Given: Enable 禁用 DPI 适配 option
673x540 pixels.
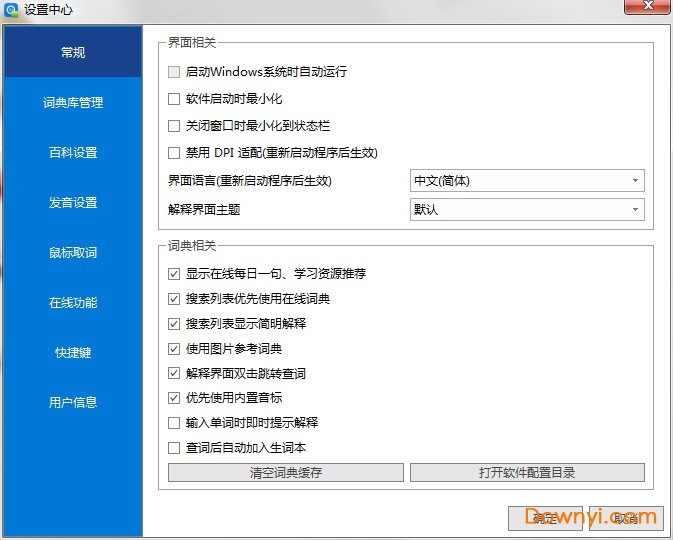Looking at the screenshot, I should (175, 153).
